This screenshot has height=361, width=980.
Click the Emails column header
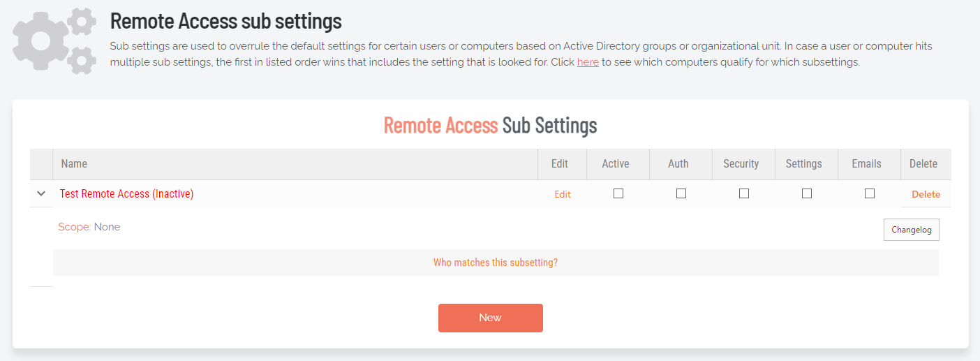pyautogui.click(x=866, y=163)
